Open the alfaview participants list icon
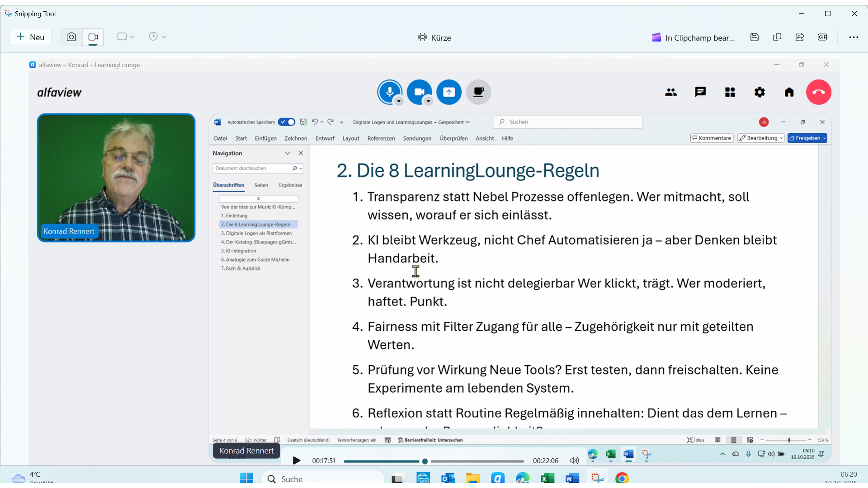This screenshot has width=868, height=488. [x=670, y=92]
